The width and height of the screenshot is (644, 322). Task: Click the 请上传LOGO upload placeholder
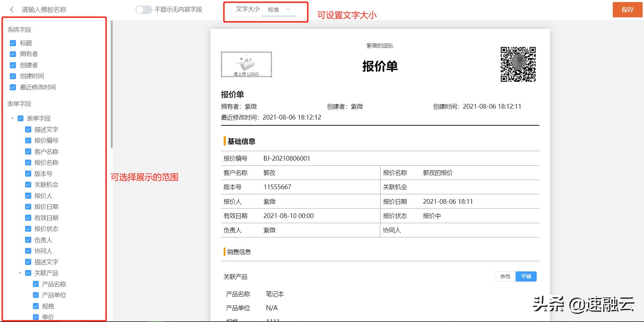coord(246,65)
